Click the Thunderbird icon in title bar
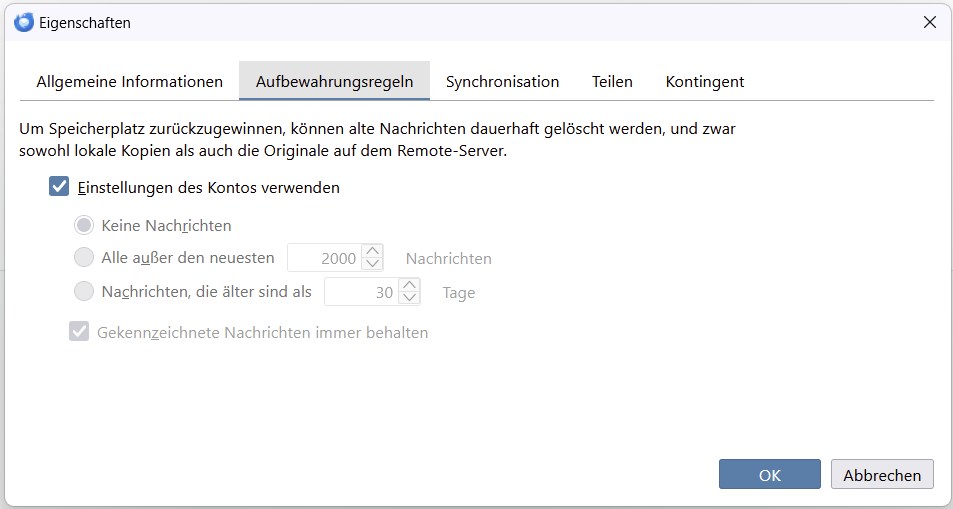 click(x=24, y=23)
